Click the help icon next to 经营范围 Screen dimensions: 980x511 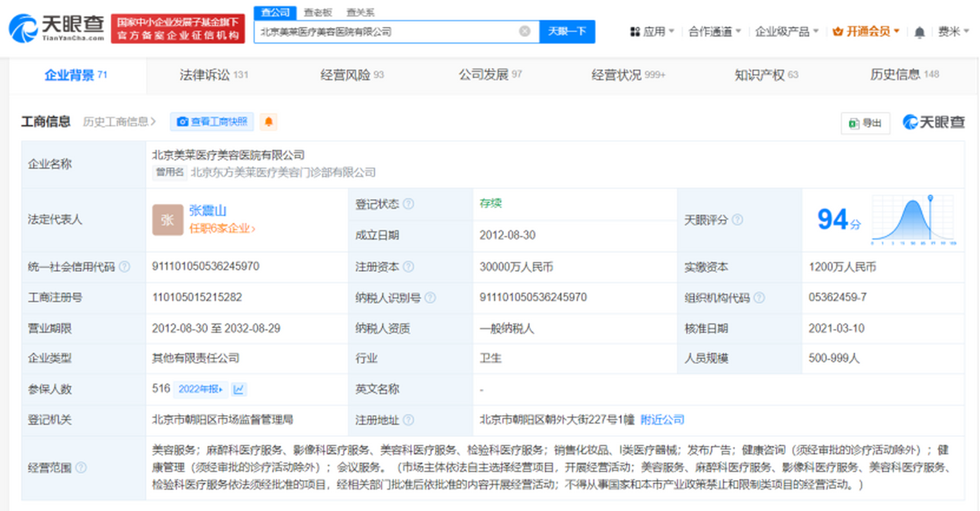(81, 467)
